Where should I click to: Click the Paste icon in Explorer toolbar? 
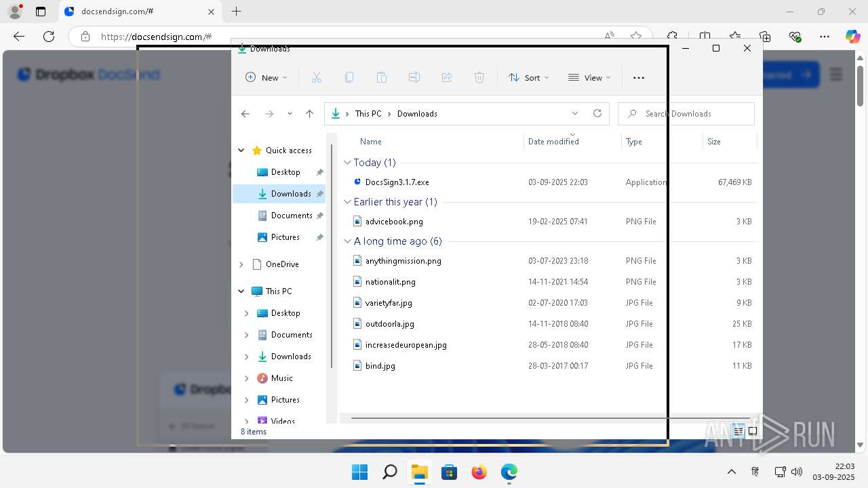tap(382, 78)
